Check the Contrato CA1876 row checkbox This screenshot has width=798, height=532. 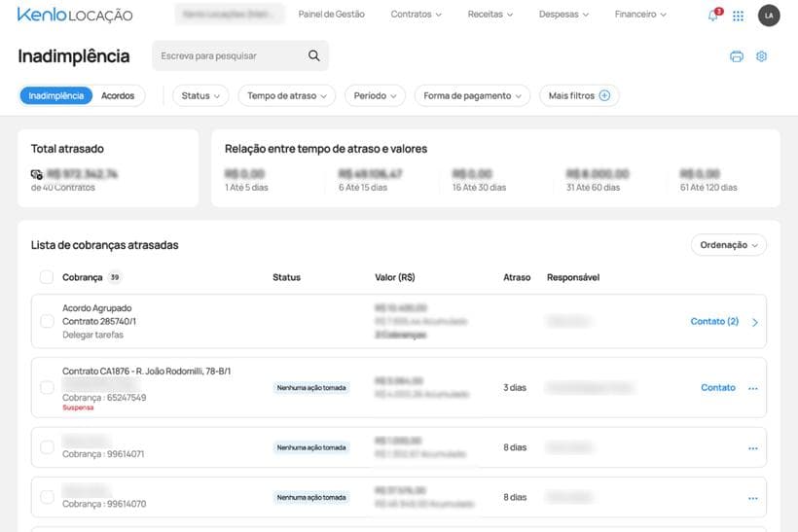pyautogui.click(x=47, y=387)
